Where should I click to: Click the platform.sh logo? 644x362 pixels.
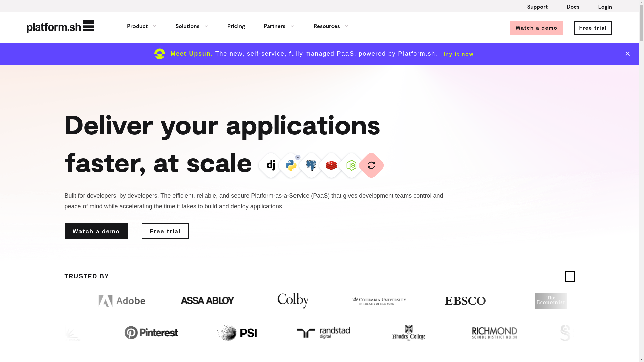click(60, 26)
